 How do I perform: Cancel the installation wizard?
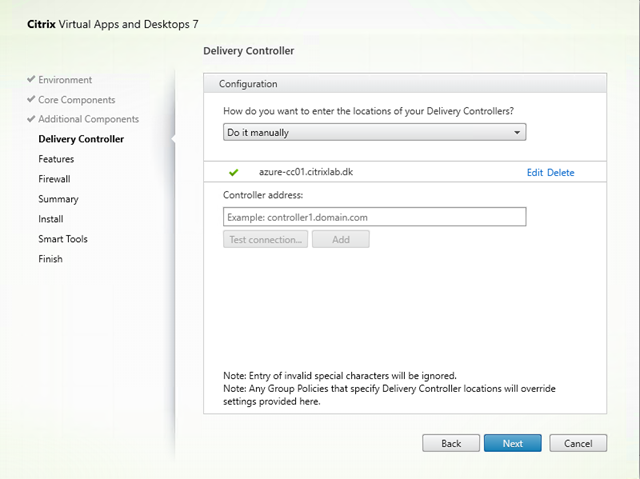(578, 444)
